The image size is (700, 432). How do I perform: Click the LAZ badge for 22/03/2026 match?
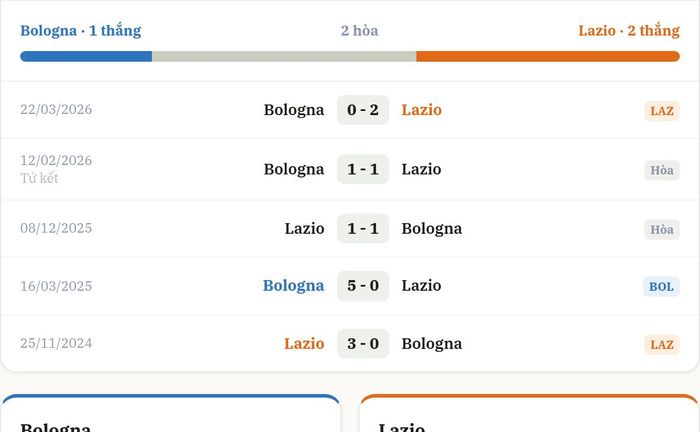pyautogui.click(x=662, y=111)
